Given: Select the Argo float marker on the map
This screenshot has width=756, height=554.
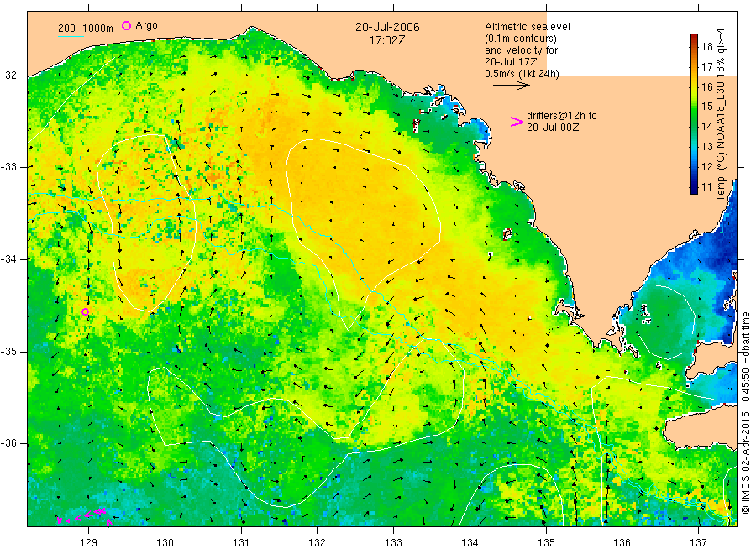Looking at the screenshot, I should (x=86, y=311).
